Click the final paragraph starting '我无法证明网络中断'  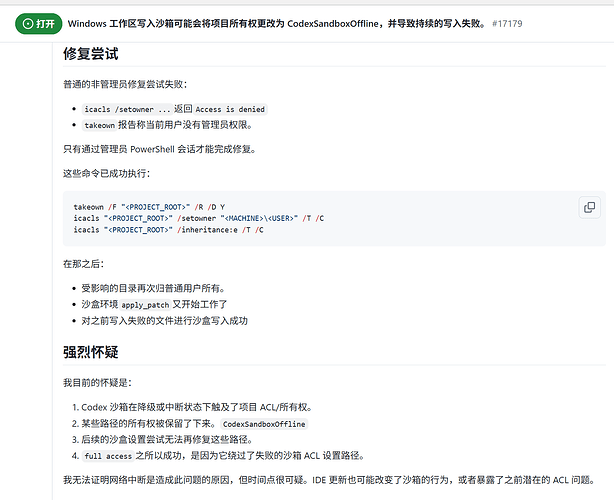(x=329, y=480)
